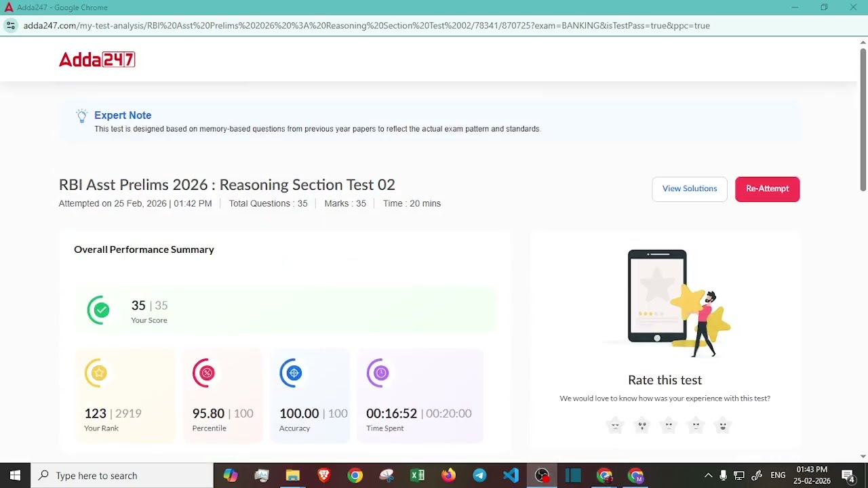This screenshot has width=868, height=488.
Task: Click the Expert Note heading
Action: pos(123,115)
